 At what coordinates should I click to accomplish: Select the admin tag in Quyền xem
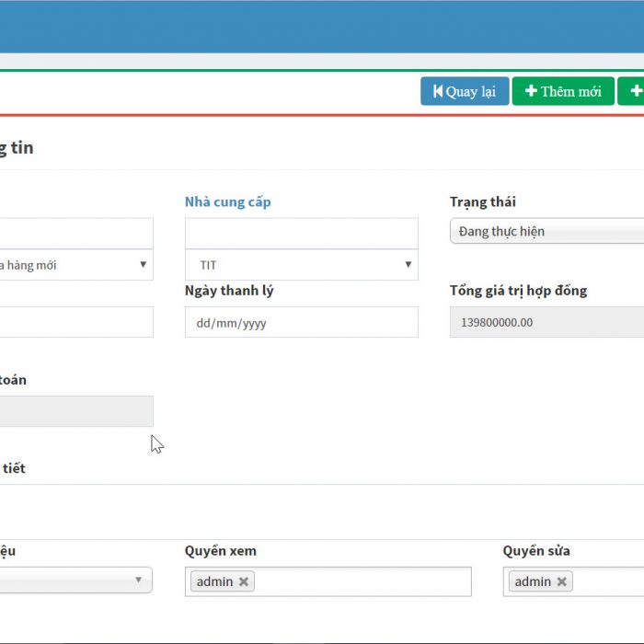click(x=214, y=581)
